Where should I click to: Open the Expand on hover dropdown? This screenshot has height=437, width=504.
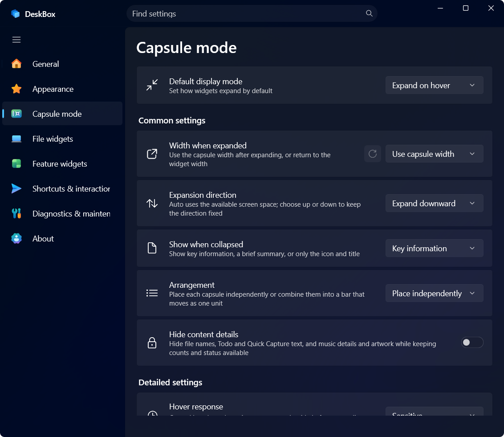(x=434, y=85)
